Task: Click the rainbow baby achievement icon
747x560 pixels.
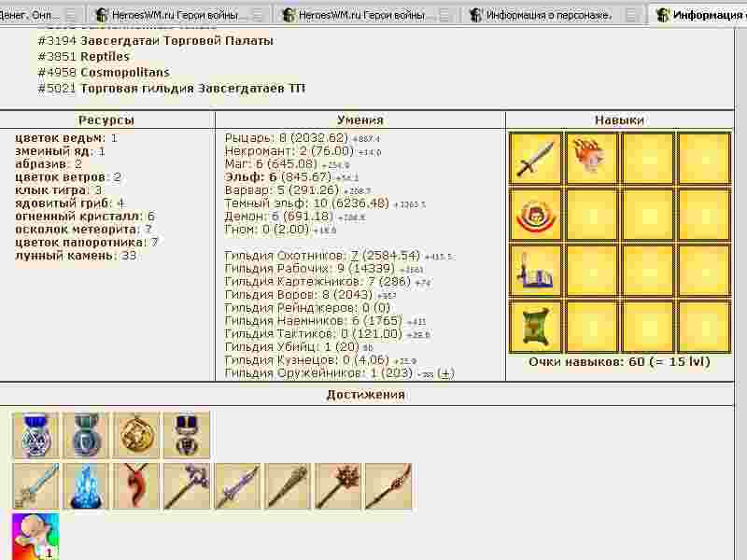Action: (35, 536)
